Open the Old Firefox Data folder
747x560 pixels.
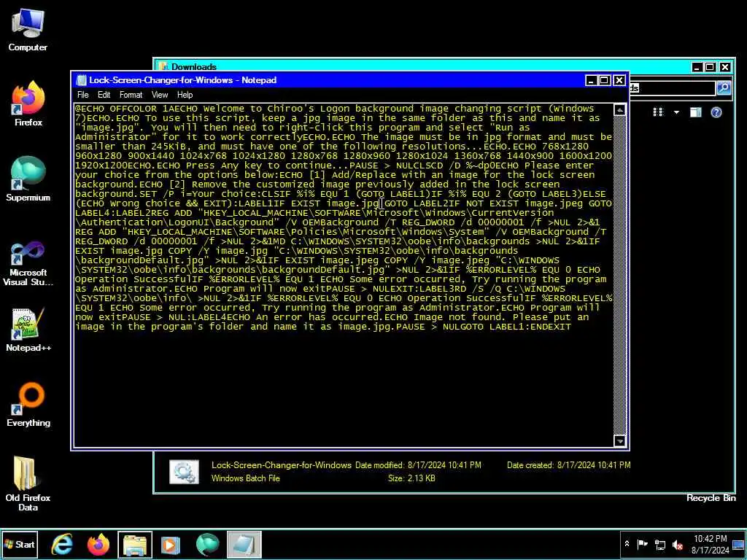click(28, 483)
